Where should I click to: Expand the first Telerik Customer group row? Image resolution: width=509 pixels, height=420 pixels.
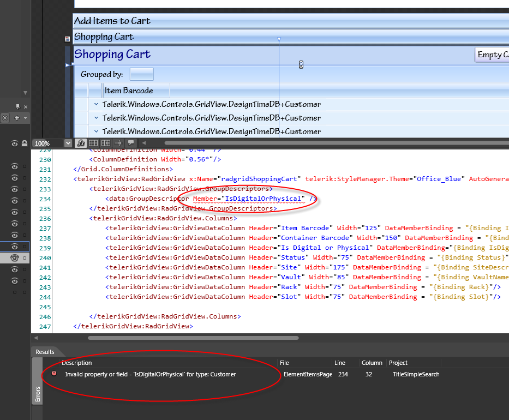(96, 104)
